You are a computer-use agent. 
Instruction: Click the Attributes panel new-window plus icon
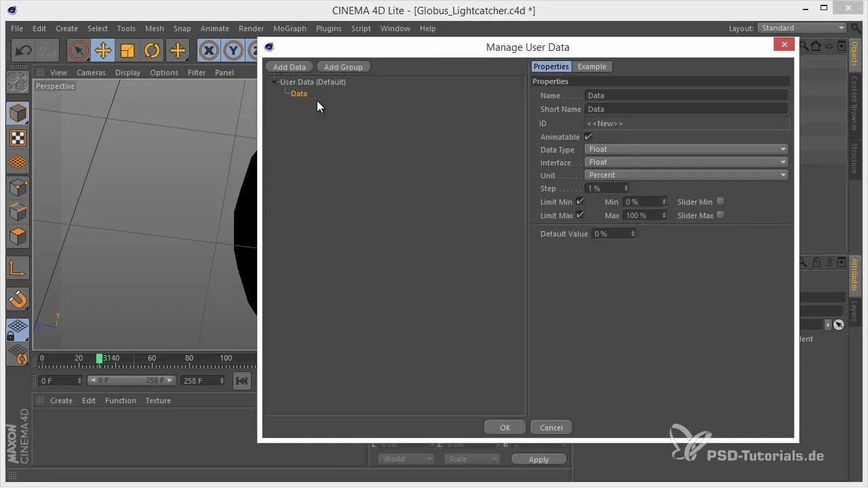[841, 262]
